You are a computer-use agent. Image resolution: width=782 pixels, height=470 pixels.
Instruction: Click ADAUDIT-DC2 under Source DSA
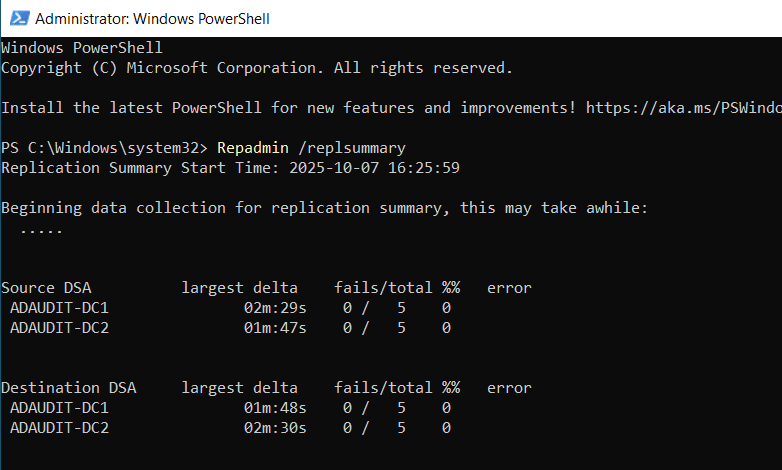pos(59,327)
